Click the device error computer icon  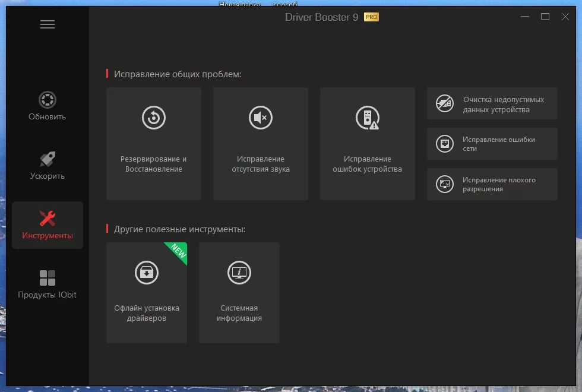tap(368, 118)
